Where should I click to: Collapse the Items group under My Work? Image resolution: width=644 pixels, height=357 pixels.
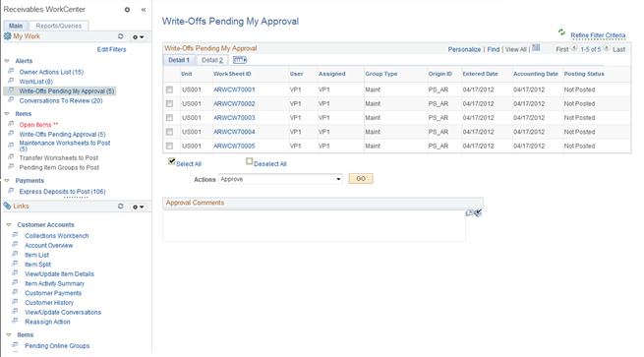pos(7,114)
